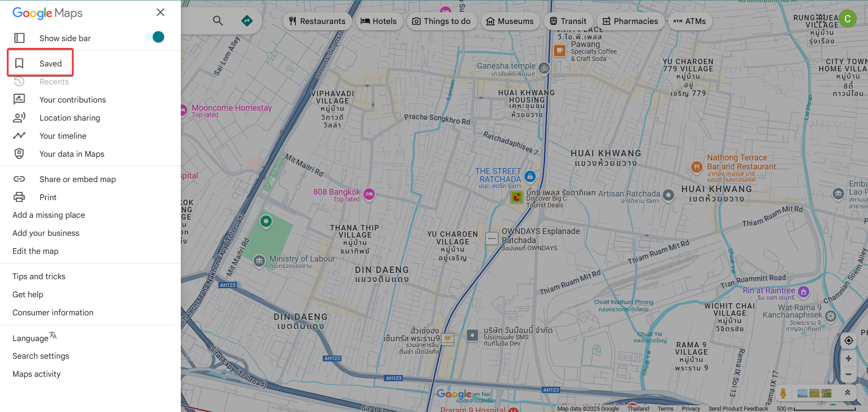Open Recents list
The width and height of the screenshot is (868, 412).
[54, 82]
